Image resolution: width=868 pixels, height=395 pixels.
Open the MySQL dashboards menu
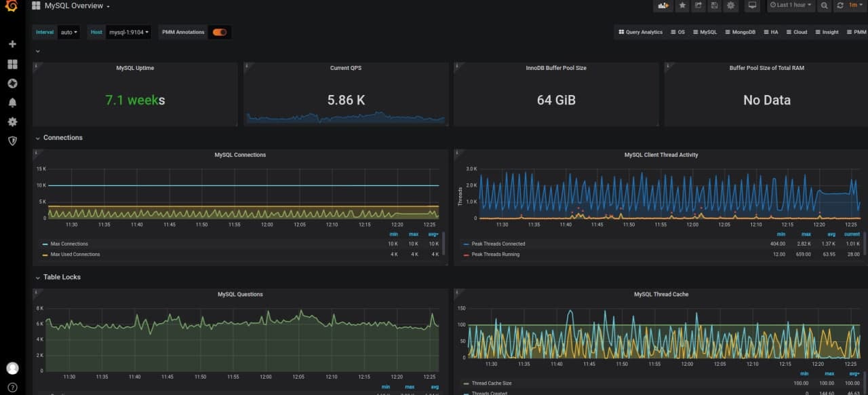coord(705,32)
